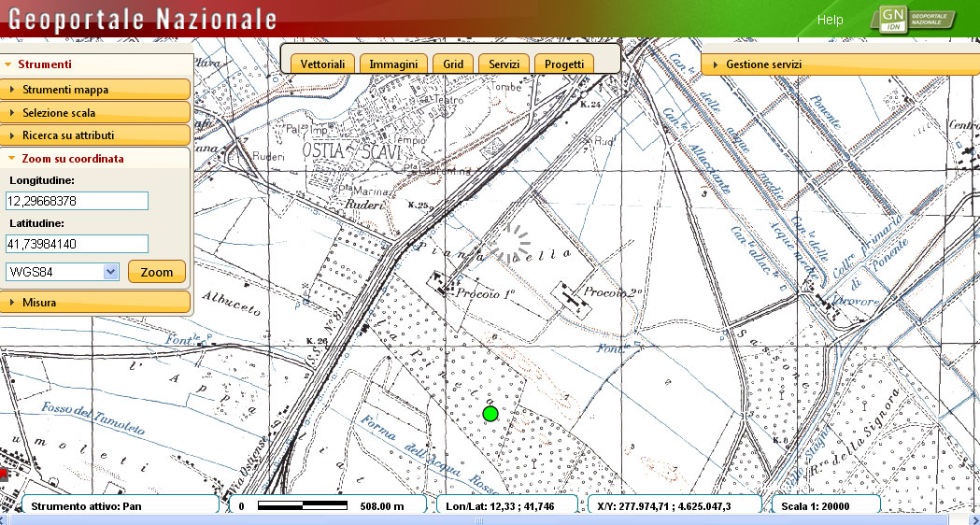Expand the Strumenti mappa section
Image resolution: width=980 pixels, height=525 pixels.
click(x=95, y=90)
